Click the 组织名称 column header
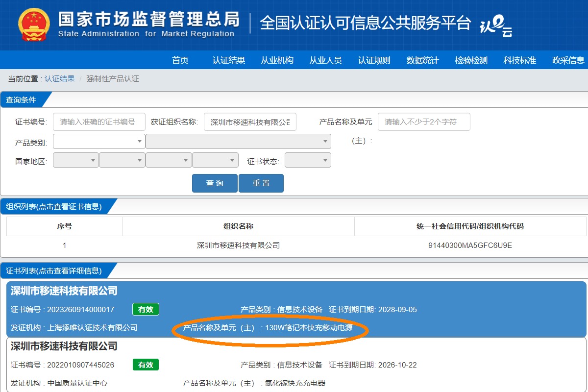Screen dimensions: 588x392 pos(239,226)
